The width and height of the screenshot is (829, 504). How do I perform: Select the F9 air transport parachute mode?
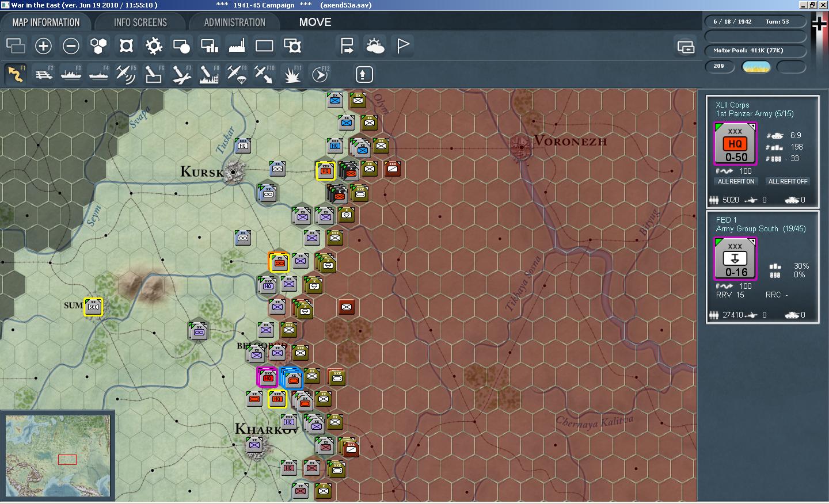[x=237, y=74]
